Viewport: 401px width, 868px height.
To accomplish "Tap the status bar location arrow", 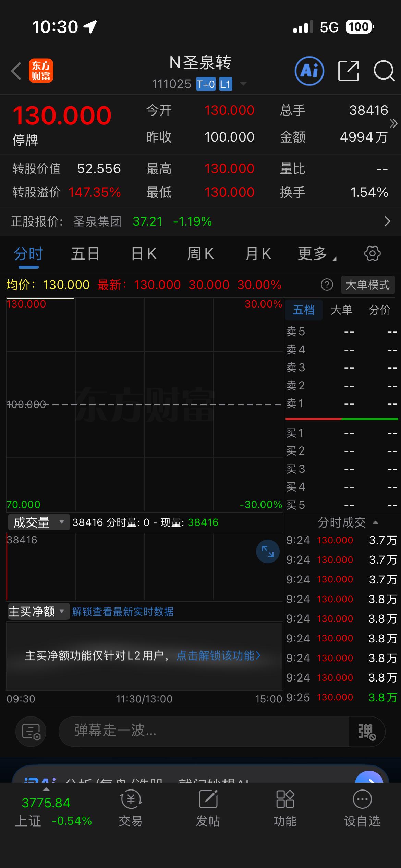I will click(x=90, y=27).
